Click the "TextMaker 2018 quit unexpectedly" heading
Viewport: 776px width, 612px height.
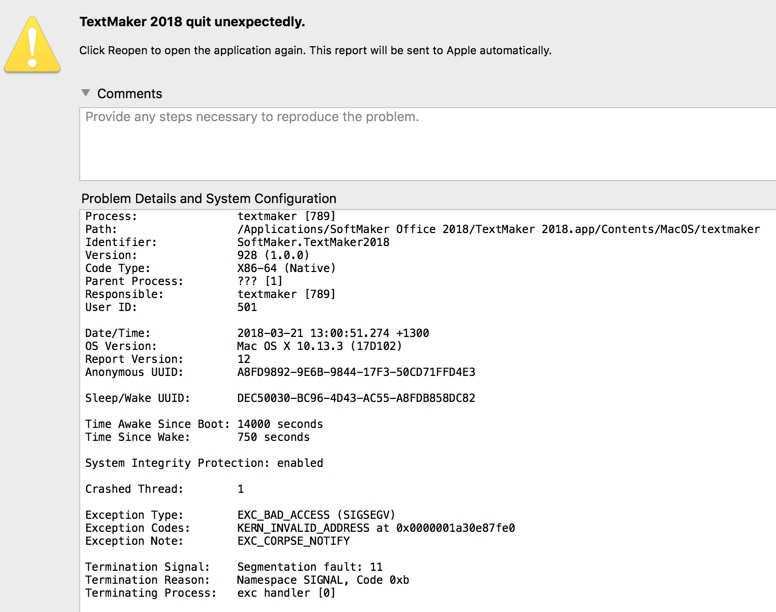[x=192, y=22]
